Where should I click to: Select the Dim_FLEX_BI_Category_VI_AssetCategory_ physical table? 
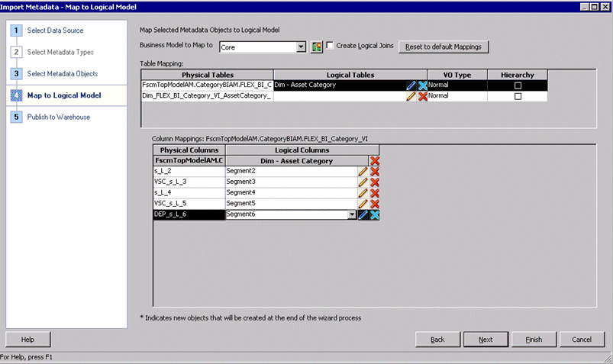pyautogui.click(x=207, y=96)
